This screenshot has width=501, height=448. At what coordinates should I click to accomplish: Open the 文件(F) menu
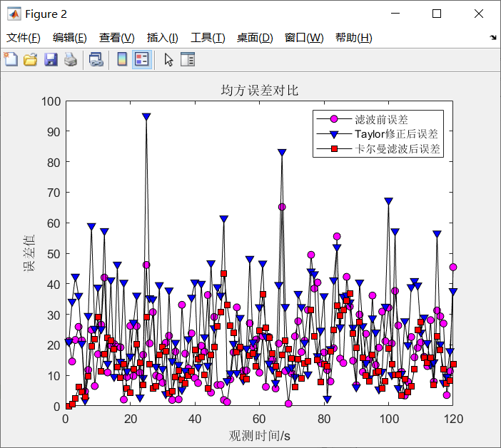coord(24,38)
